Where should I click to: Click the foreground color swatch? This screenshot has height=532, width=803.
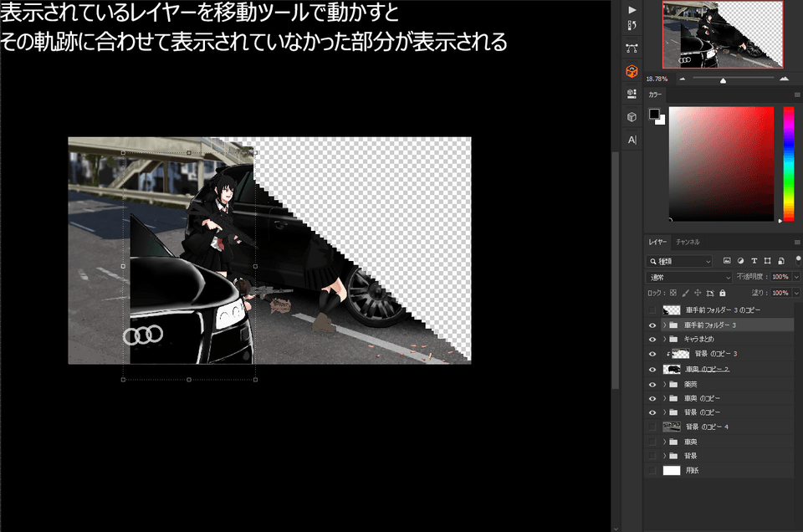click(654, 115)
